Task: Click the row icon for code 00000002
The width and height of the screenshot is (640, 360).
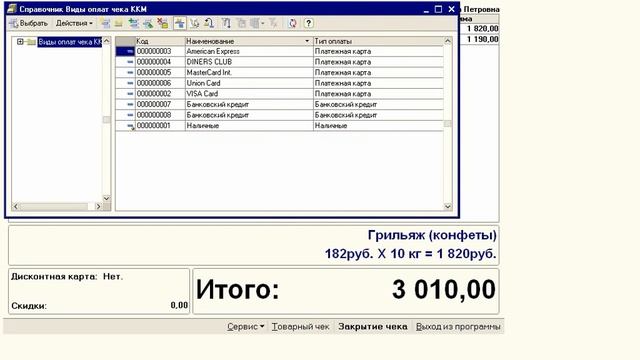Action: point(130,94)
